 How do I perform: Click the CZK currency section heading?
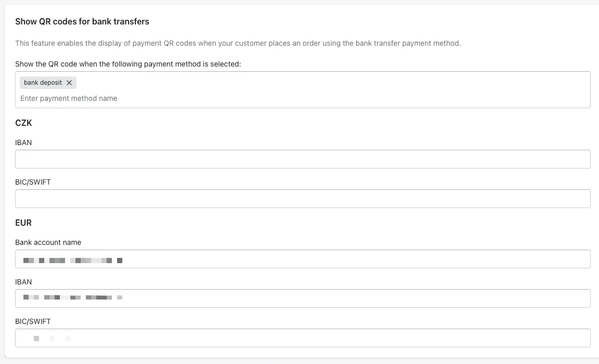pyautogui.click(x=24, y=123)
